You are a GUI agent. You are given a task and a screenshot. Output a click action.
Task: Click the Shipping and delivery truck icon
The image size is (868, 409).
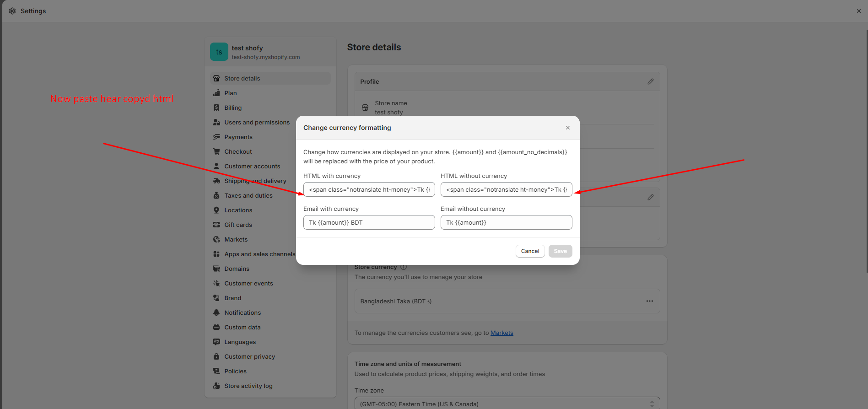(216, 181)
